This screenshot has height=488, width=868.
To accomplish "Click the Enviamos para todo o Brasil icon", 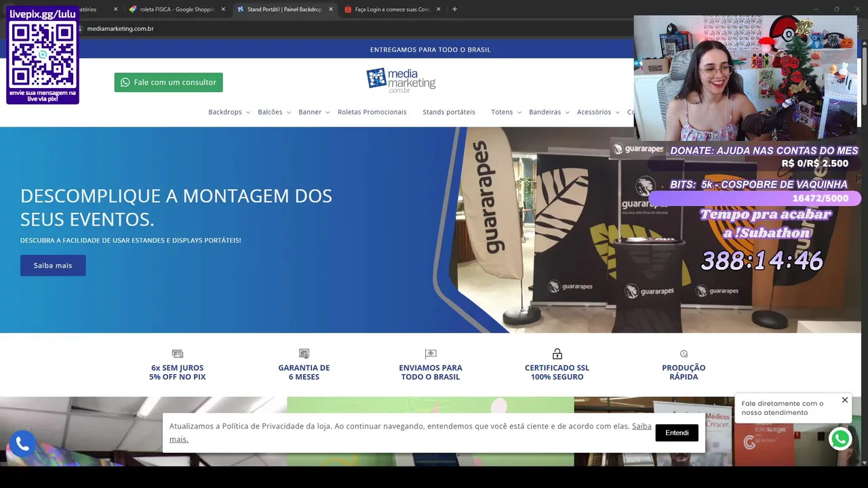I will click(x=431, y=354).
